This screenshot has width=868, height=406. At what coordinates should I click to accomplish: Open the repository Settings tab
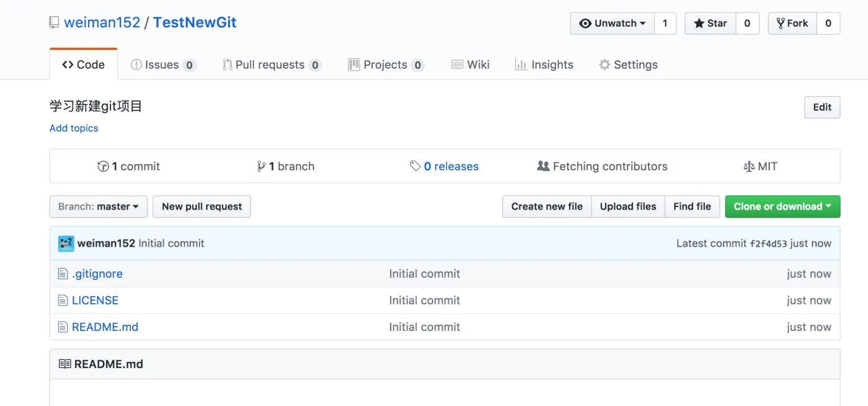(628, 64)
